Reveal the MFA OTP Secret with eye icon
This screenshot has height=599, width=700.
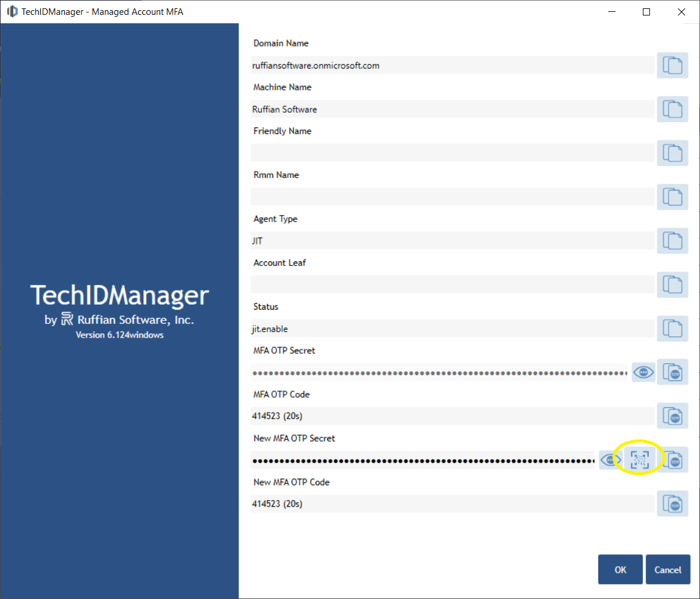(643, 373)
